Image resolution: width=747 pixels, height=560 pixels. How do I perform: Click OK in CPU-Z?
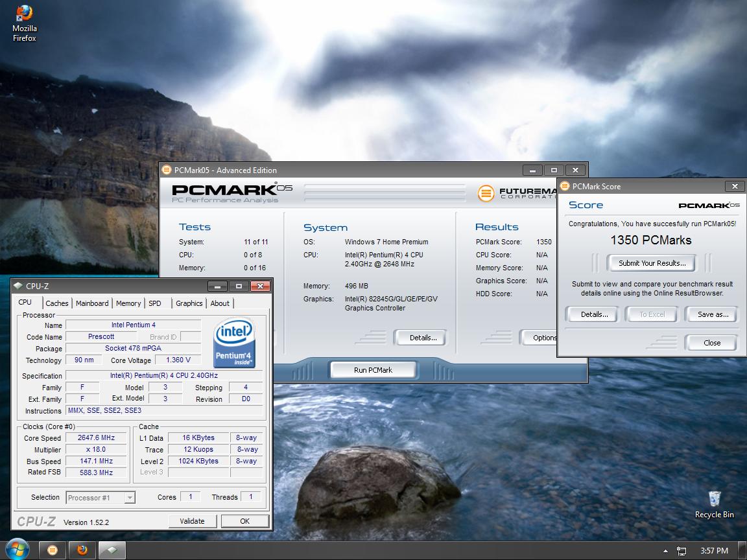(245, 521)
